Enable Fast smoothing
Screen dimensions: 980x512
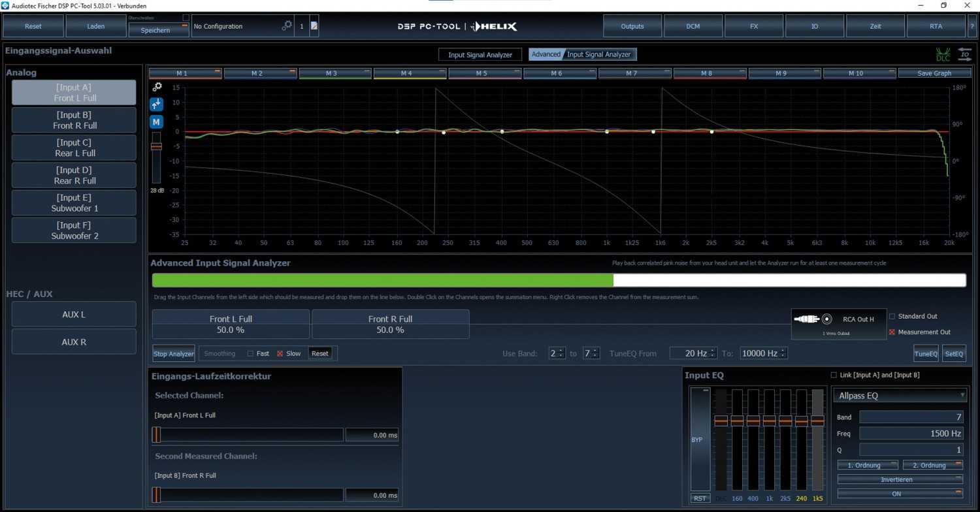pos(250,353)
